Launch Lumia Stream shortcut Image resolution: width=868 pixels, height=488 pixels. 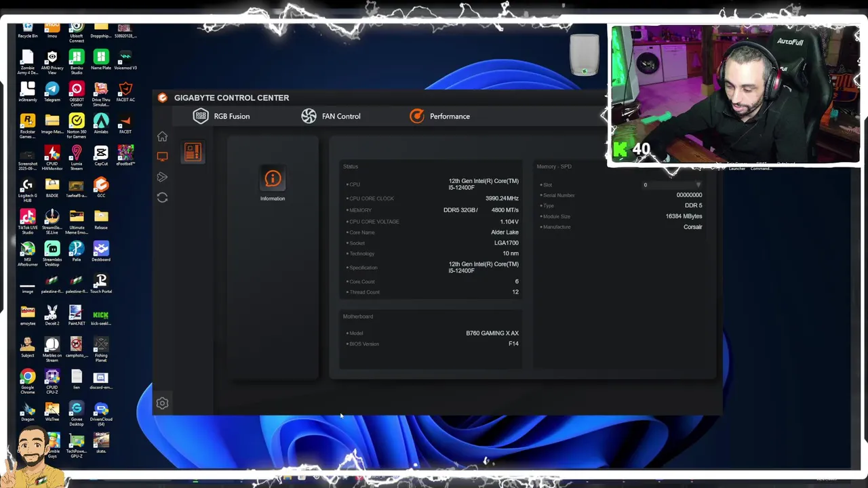tap(77, 158)
